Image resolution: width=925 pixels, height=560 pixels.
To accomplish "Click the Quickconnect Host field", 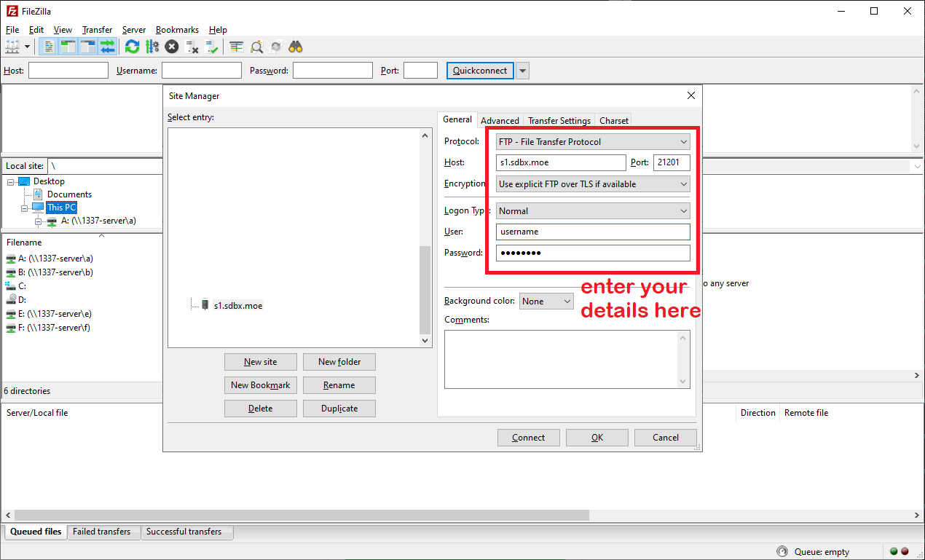I will pyautogui.click(x=68, y=71).
